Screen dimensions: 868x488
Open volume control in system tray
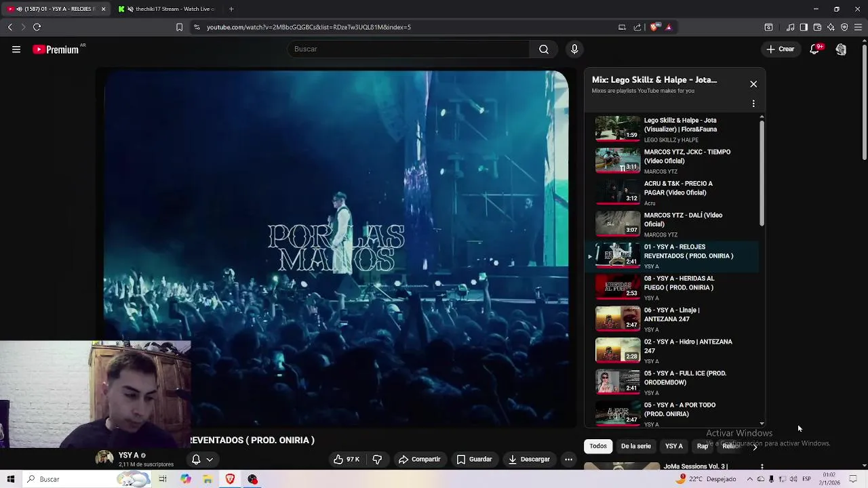point(793,479)
